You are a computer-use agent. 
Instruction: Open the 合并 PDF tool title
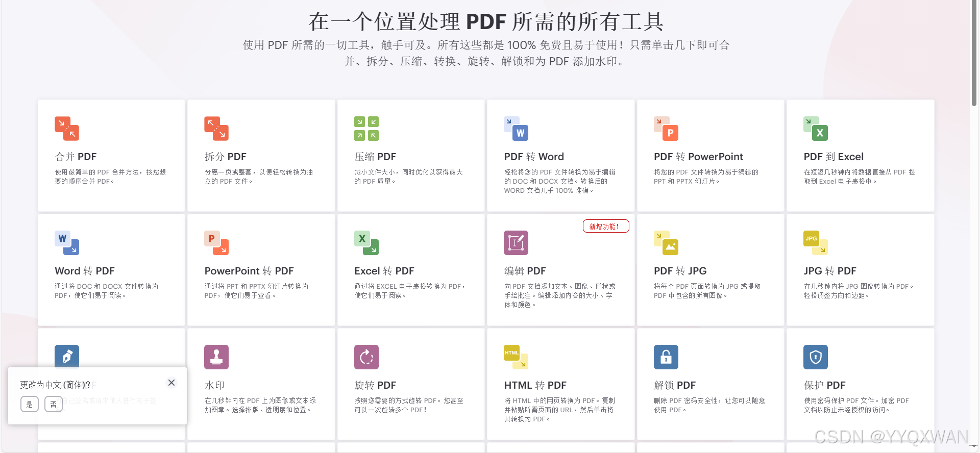pyautogui.click(x=76, y=157)
